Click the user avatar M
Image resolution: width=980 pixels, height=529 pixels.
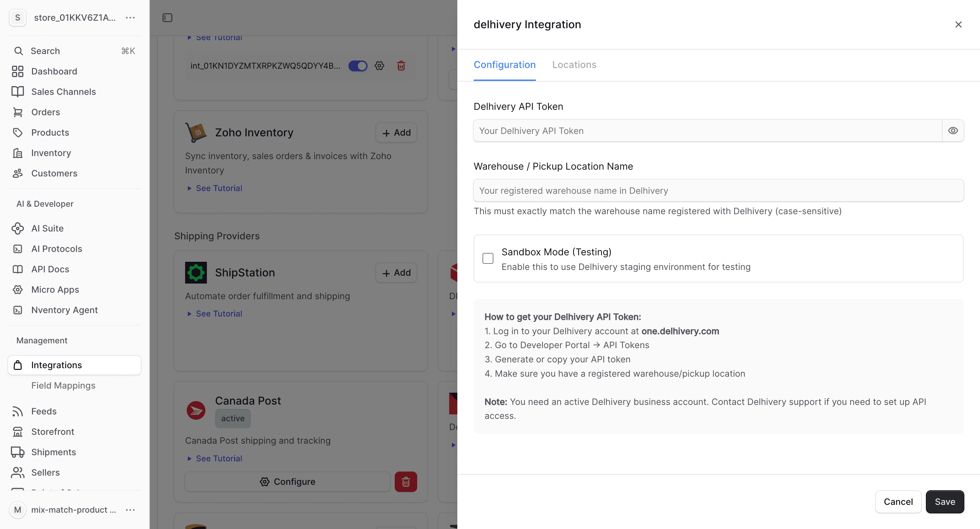tap(17, 510)
